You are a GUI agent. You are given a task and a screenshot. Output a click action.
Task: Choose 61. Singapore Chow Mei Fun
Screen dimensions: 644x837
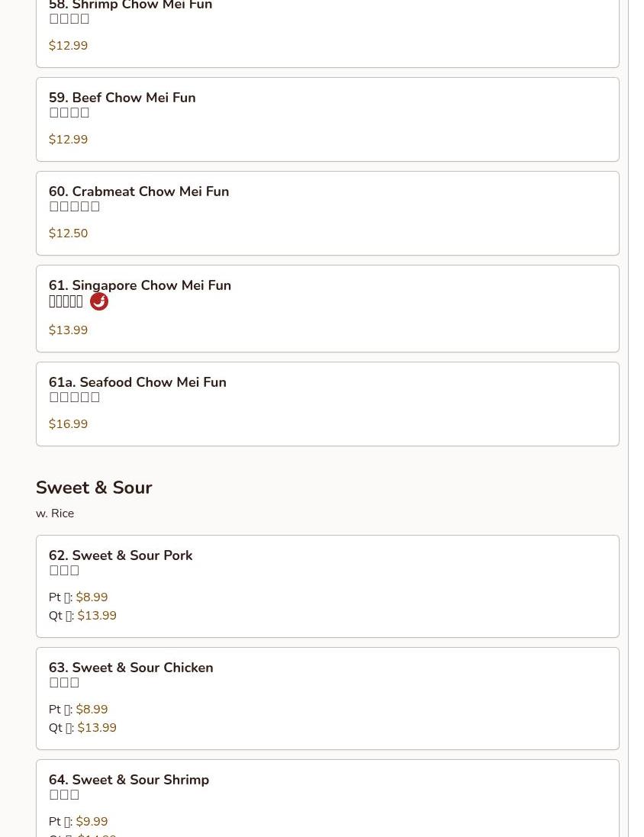click(140, 285)
